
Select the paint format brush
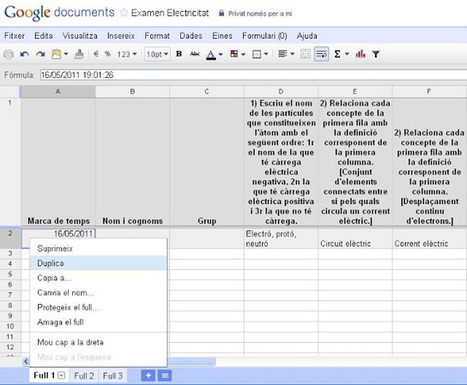pos(79,54)
